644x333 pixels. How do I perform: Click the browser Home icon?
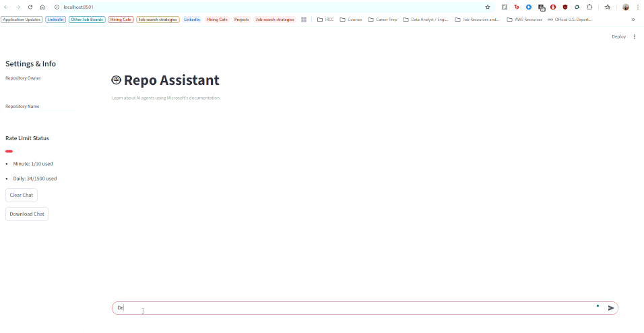tap(42, 7)
